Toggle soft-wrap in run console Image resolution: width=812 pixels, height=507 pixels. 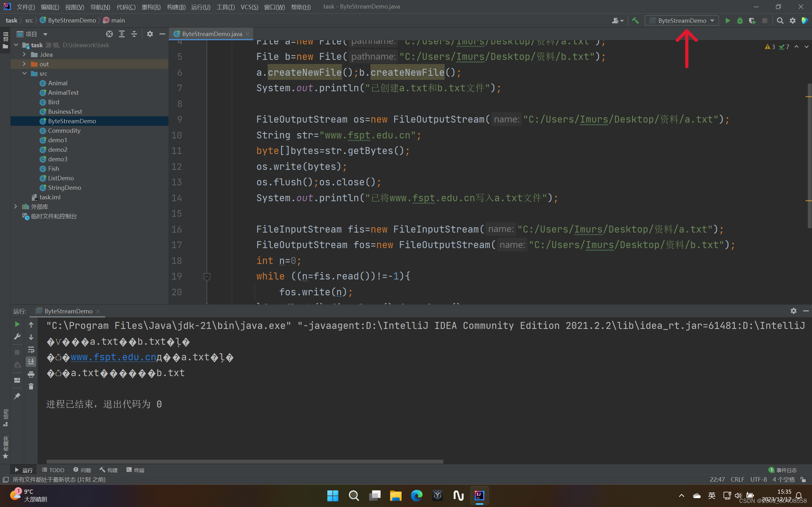(31, 350)
